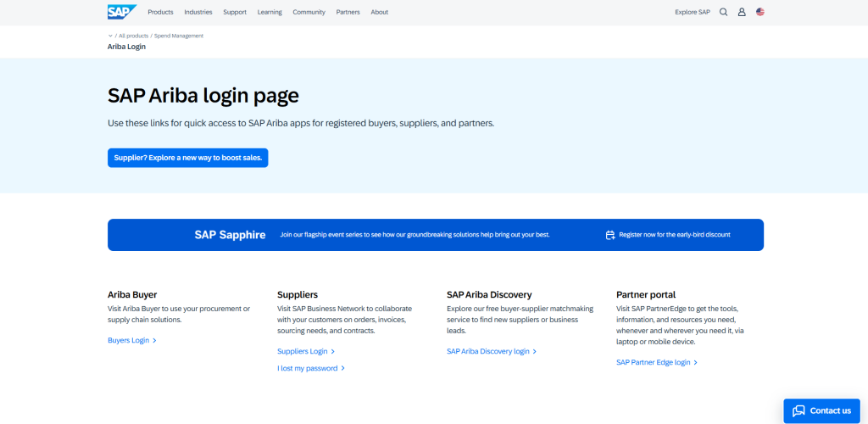The width and height of the screenshot is (868, 424).
Task: Go to Spend Management breadcrumb
Action: (x=179, y=36)
